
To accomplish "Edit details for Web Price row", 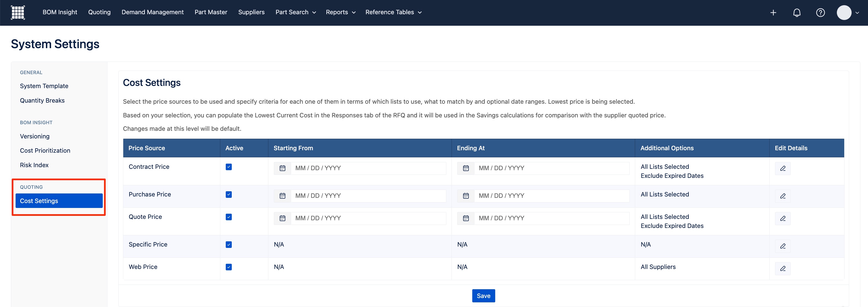I will pyautogui.click(x=783, y=268).
